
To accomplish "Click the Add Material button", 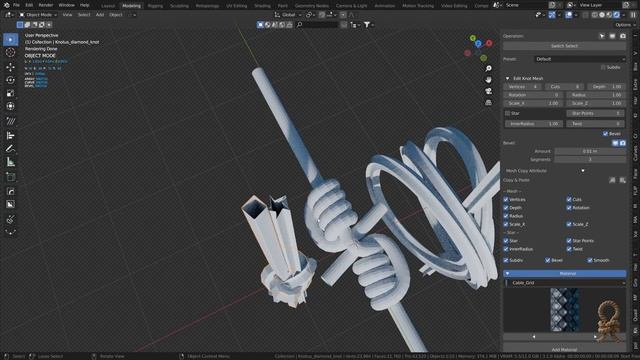I will coord(564,350).
